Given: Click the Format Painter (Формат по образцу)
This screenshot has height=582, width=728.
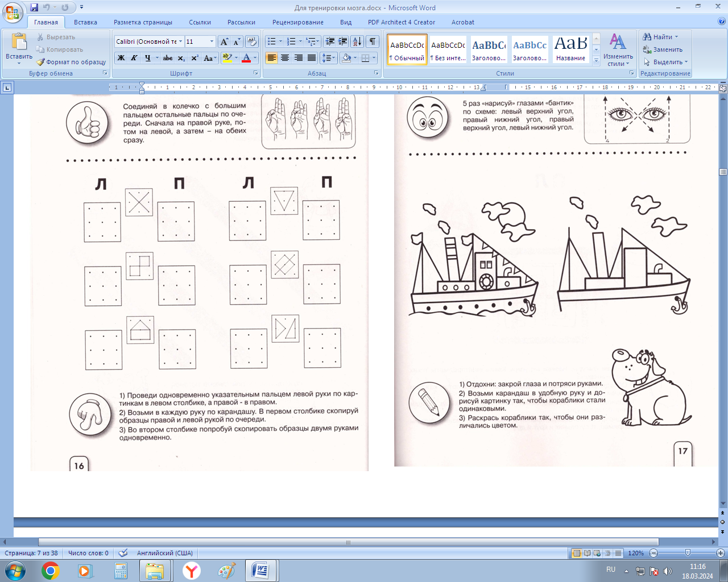Looking at the screenshot, I should pos(72,62).
